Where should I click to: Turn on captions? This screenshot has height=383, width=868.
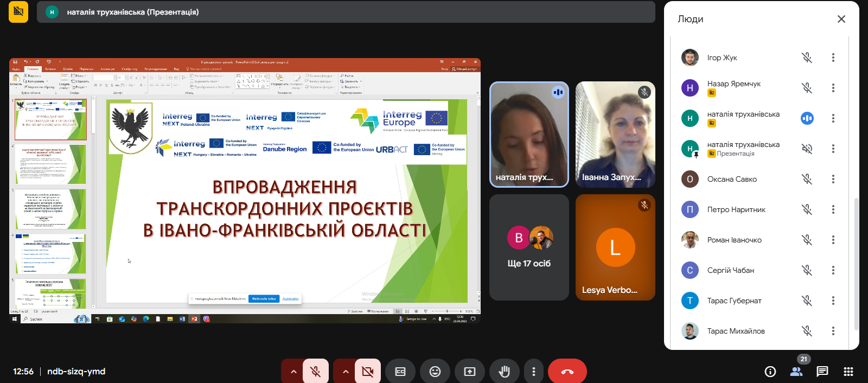point(400,372)
